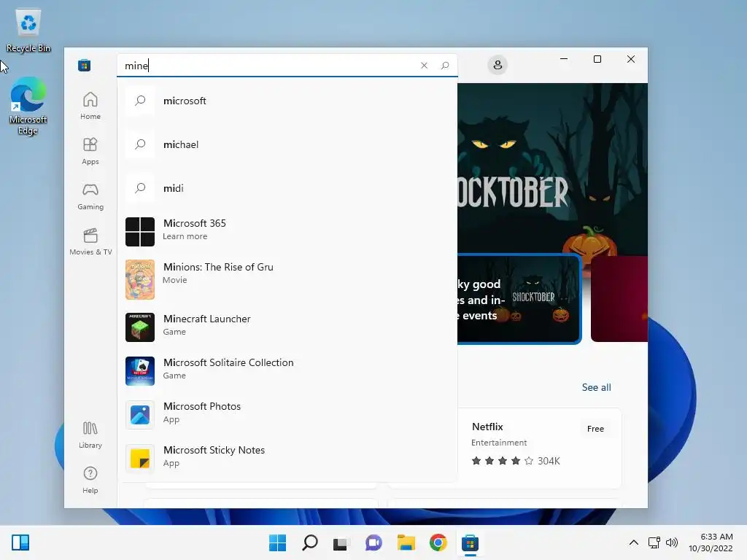Open the Microsoft Solitaire Collection result
This screenshot has width=747, height=560.
pos(287,370)
